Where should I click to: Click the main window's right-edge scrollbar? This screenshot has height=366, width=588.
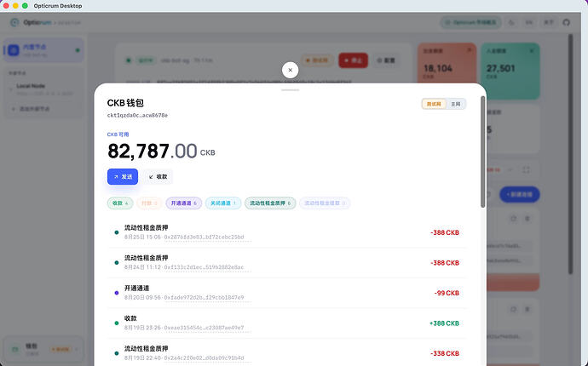[570, 153]
